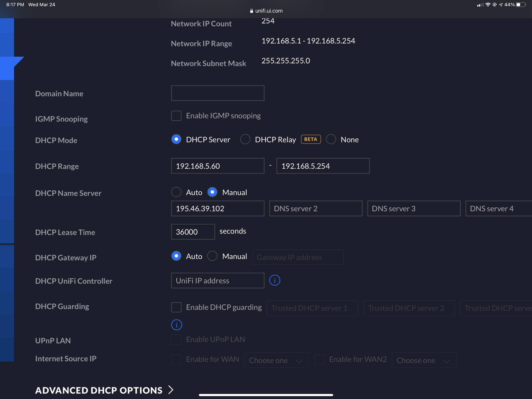Select DHCP Relay mode
The height and width of the screenshot is (399, 532).
(x=245, y=139)
